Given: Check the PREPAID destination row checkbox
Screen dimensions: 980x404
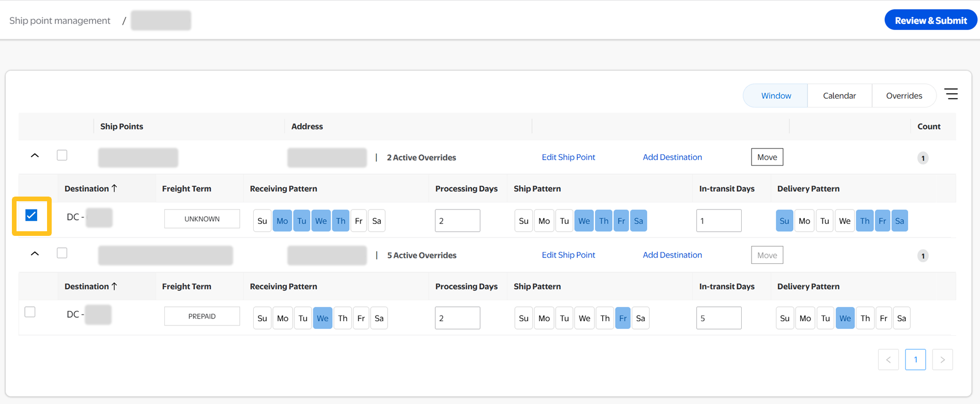Looking at the screenshot, I should (30, 312).
